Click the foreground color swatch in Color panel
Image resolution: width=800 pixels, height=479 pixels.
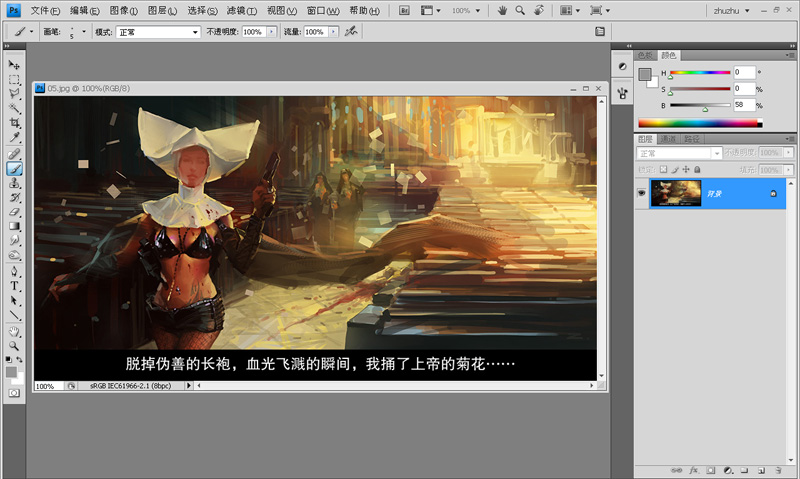[x=645, y=74]
